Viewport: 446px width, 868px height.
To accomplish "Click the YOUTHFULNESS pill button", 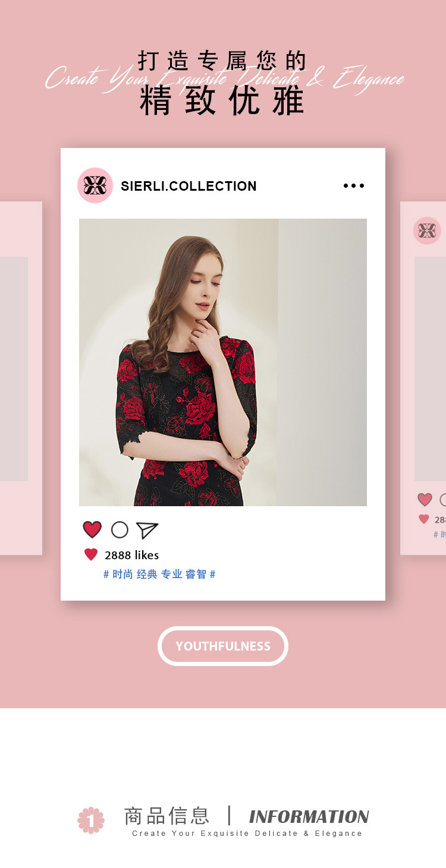I will tap(223, 646).
